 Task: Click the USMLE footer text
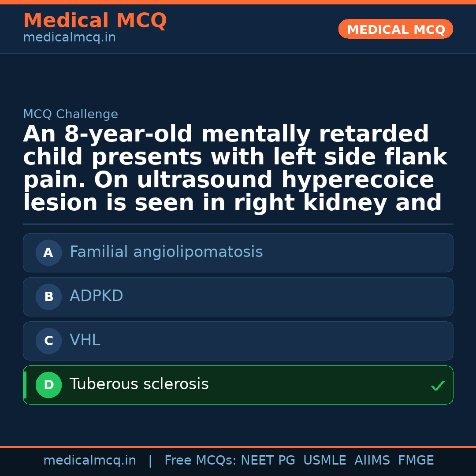point(325,461)
